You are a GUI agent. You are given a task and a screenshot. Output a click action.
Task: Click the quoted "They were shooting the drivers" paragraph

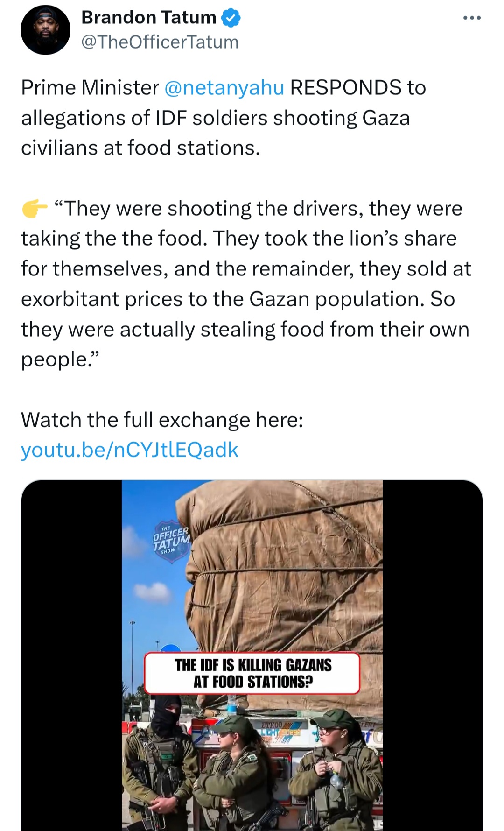coord(245,283)
